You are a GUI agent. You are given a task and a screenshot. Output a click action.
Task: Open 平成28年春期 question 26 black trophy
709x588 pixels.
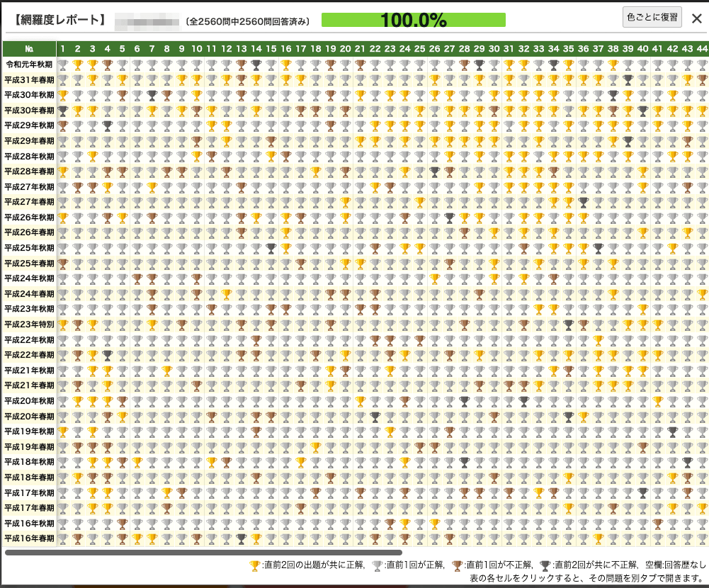coord(434,171)
